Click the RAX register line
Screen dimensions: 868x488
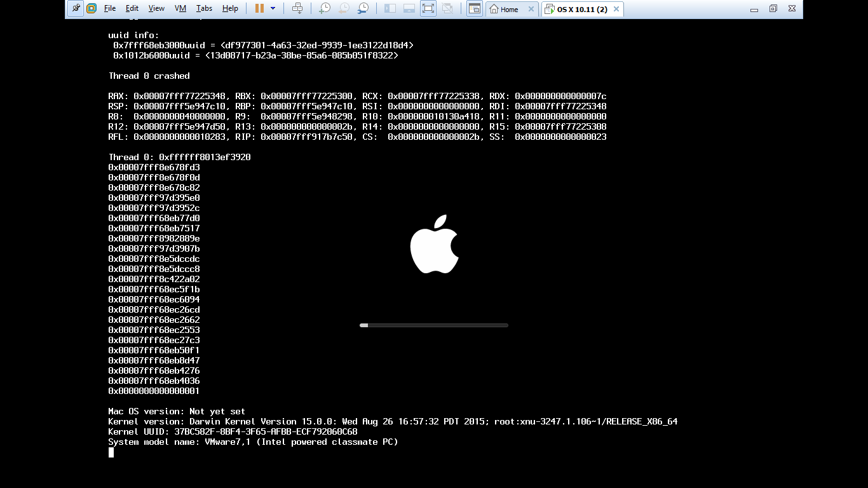357,96
